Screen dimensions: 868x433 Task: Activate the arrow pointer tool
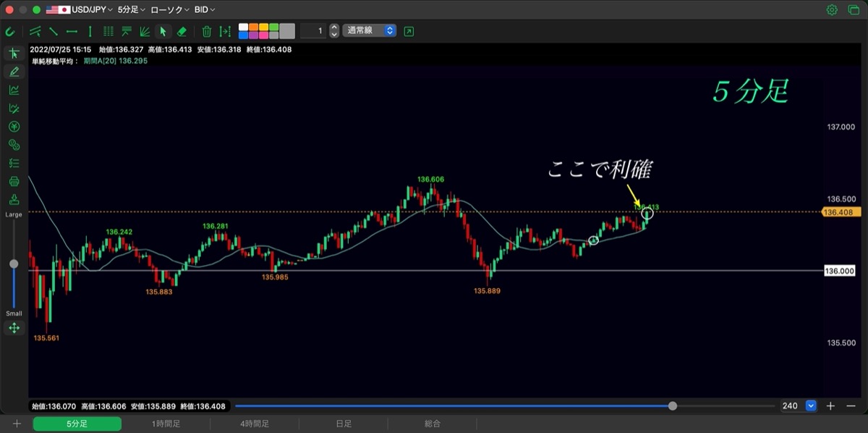(163, 31)
